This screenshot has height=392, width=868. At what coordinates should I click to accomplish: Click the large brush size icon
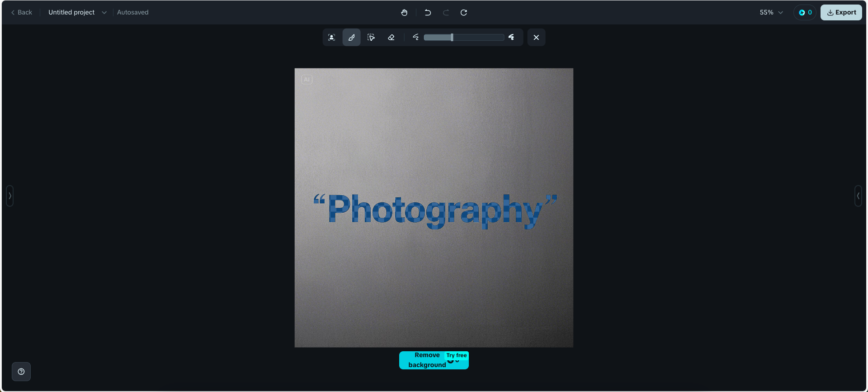tap(511, 37)
